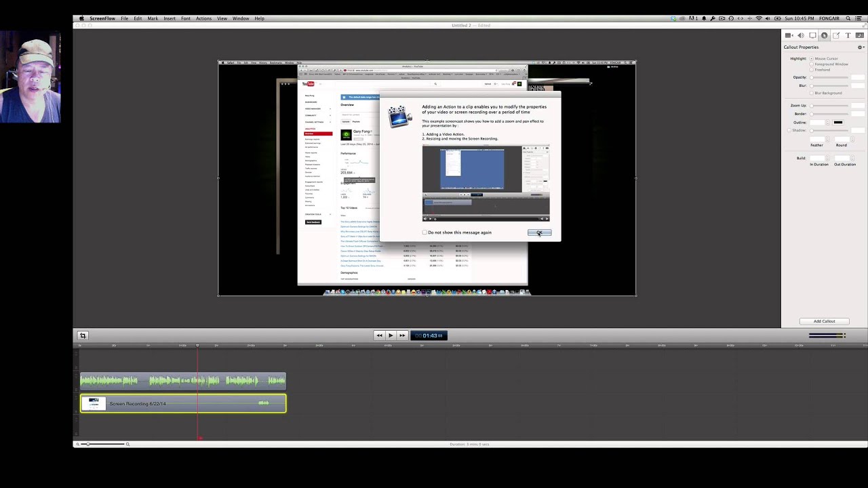868x488 pixels.
Task: Click OK in the action dialog
Action: tap(539, 233)
